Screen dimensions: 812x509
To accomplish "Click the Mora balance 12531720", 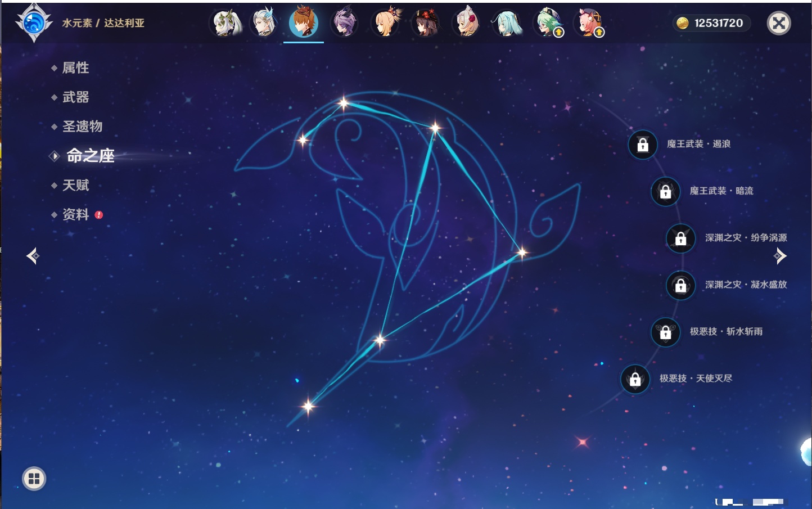I will pos(711,23).
